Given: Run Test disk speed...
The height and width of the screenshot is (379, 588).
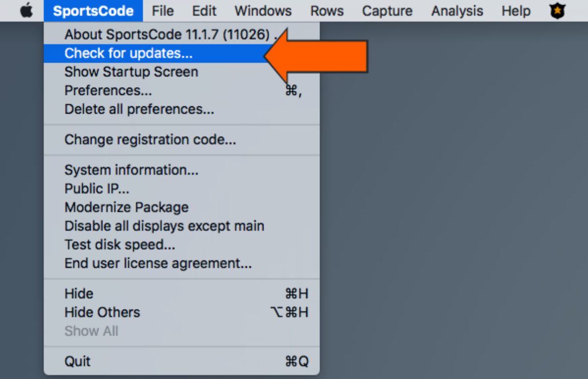Looking at the screenshot, I should coord(120,244).
